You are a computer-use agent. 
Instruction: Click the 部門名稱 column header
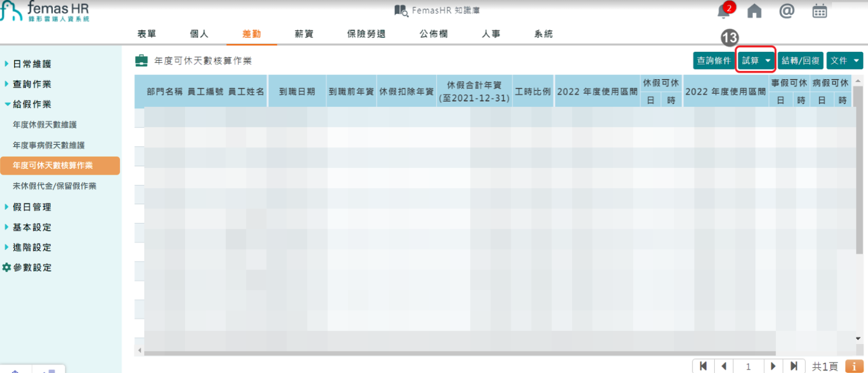tap(164, 91)
